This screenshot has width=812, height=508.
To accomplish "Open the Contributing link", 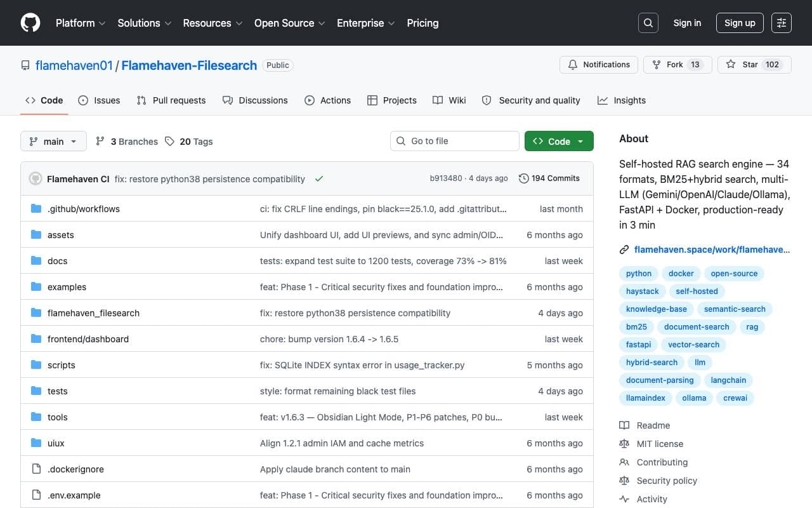I will click(x=653, y=462).
